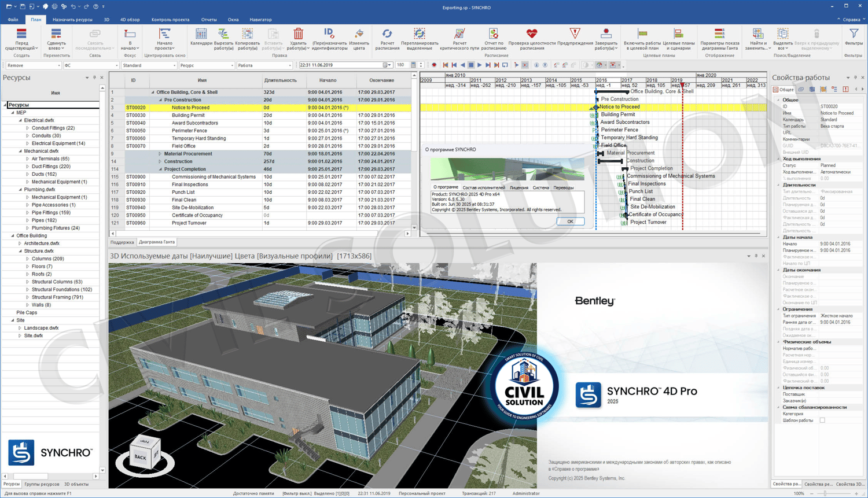Expand the Material Procurement task group
This screenshot has height=498, width=868.
click(160, 154)
